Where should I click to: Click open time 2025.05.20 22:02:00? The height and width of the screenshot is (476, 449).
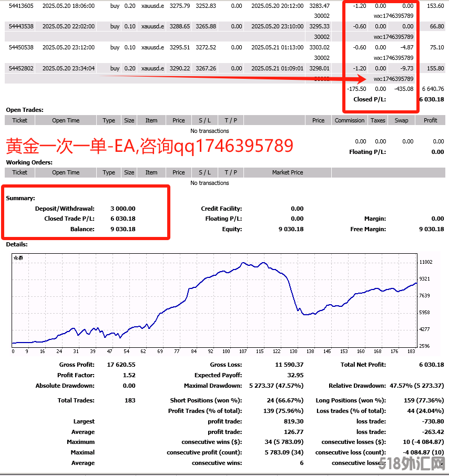pos(68,26)
